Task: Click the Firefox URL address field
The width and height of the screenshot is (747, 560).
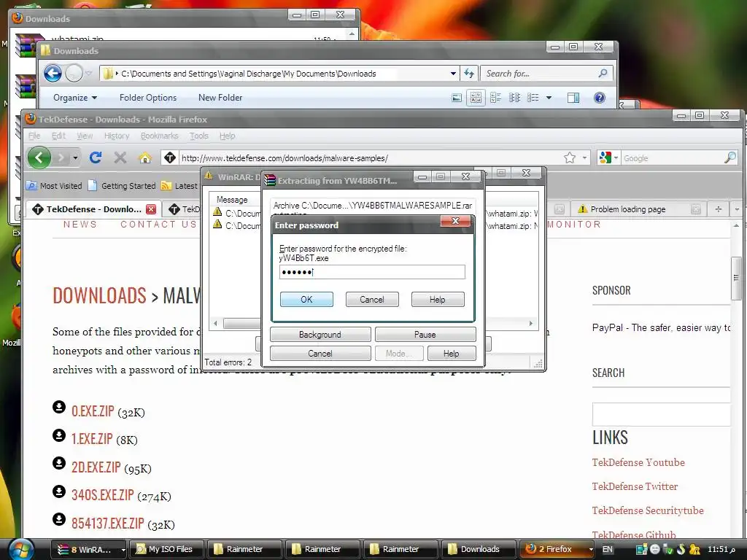Action: [370, 158]
